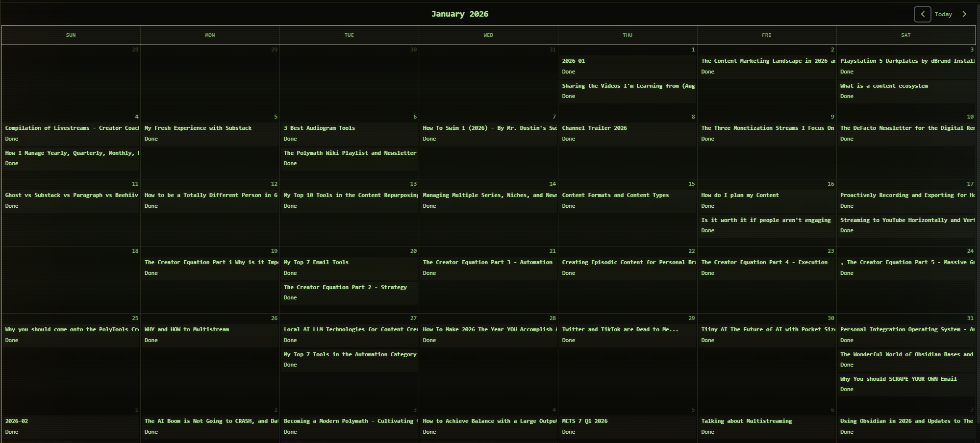Open 'The Polymath Wiki Playlist and Newsletter' event
This screenshot has height=443, width=980.
coord(350,153)
